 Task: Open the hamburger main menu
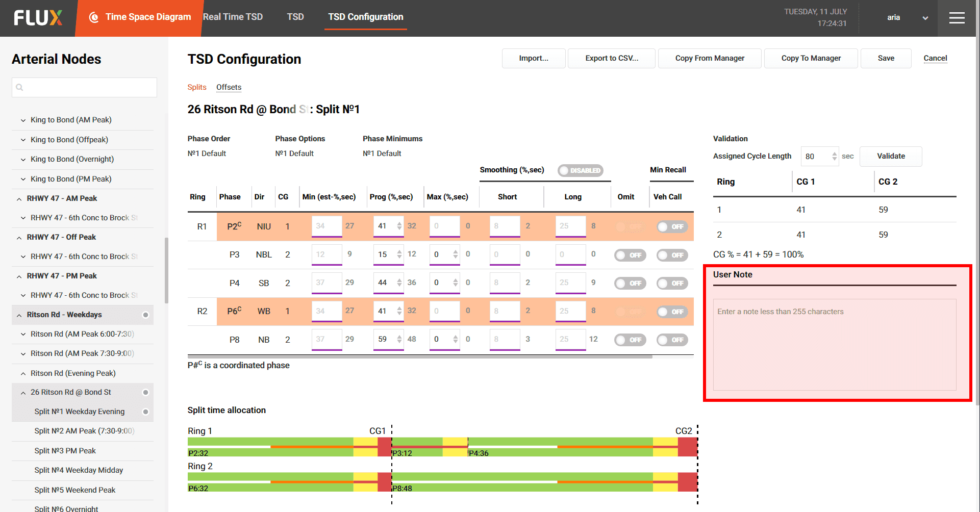957,18
